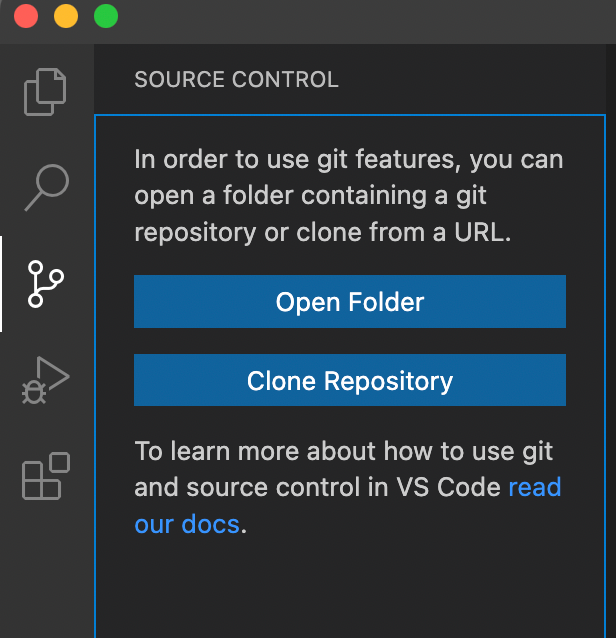Click the word 'URL' in welcome text
This screenshot has width=616, height=638.
click(478, 232)
